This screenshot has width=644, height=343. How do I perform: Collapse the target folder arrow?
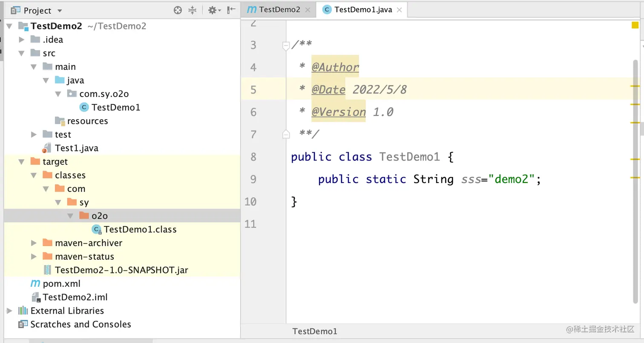pyautogui.click(x=22, y=162)
